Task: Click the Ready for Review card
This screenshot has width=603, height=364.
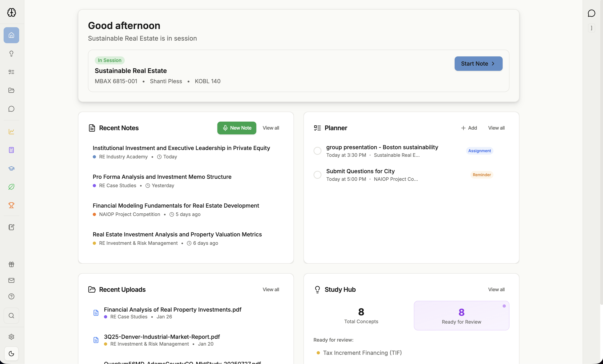Action: click(x=461, y=316)
